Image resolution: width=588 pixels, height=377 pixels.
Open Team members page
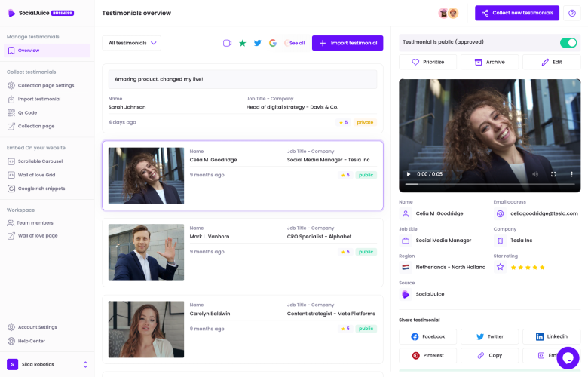coord(30,223)
